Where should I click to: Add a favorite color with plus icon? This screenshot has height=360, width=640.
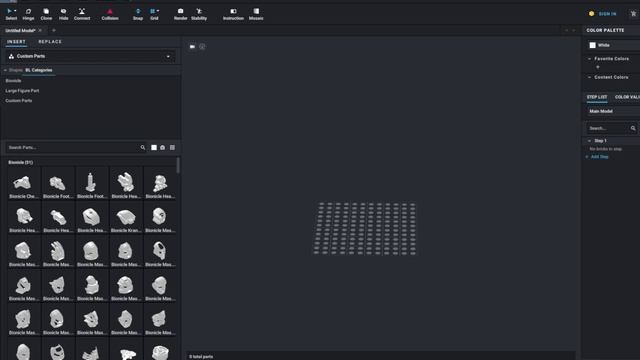click(598, 67)
